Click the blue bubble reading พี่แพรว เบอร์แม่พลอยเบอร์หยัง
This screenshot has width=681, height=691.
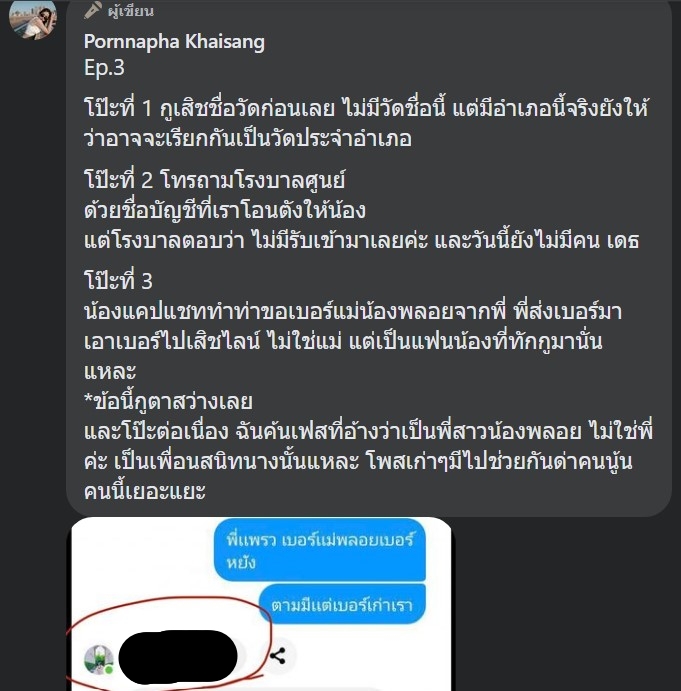[320, 550]
